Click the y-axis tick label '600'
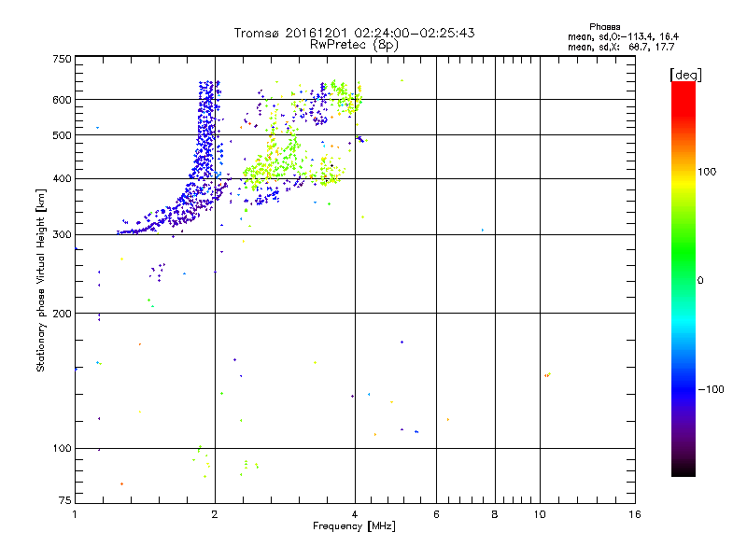This screenshot has height=560, width=747. tap(62, 100)
